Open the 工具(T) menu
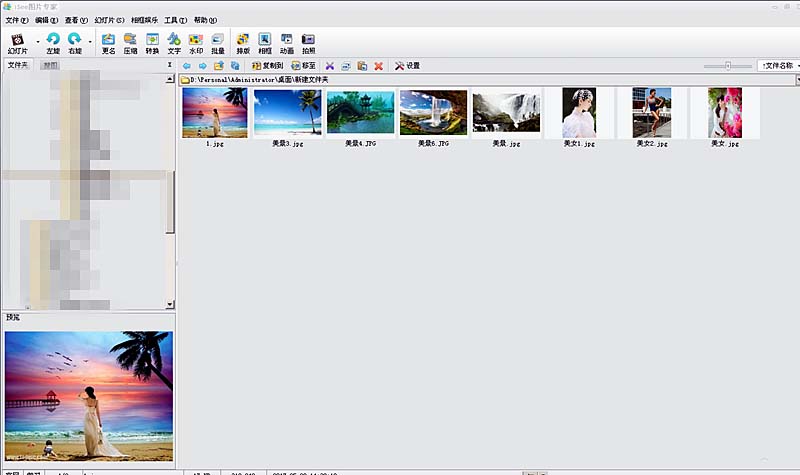Viewport: 800px width, 475px height. pos(176,20)
